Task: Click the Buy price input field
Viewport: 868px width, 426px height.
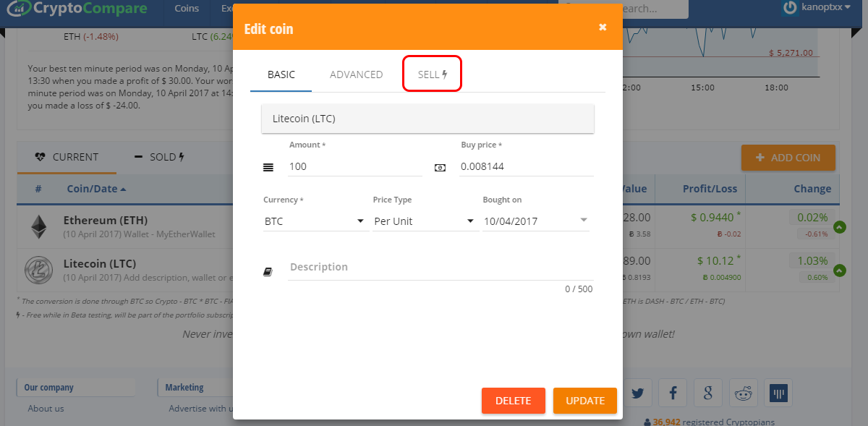Action: pyautogui.click(x=527, y=166)
